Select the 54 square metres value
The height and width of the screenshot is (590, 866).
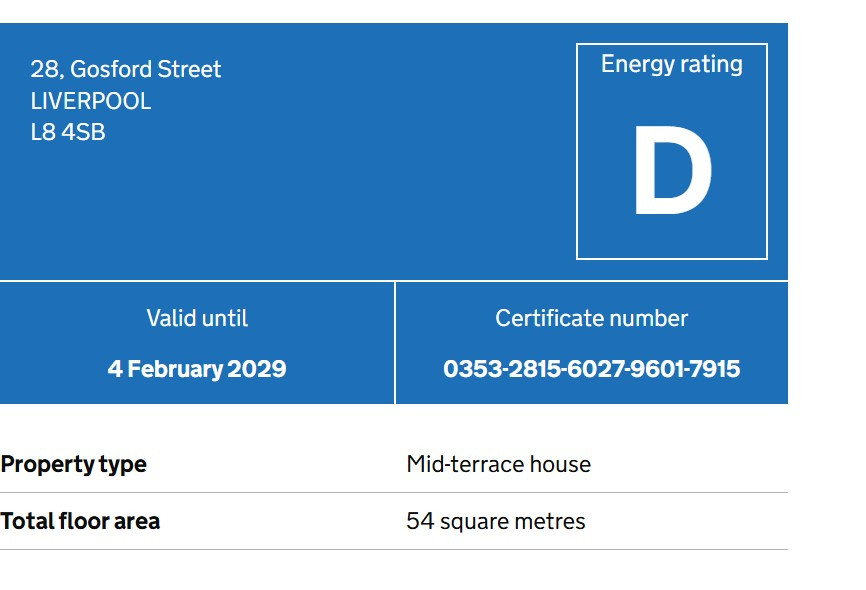[x=495, y=522]
